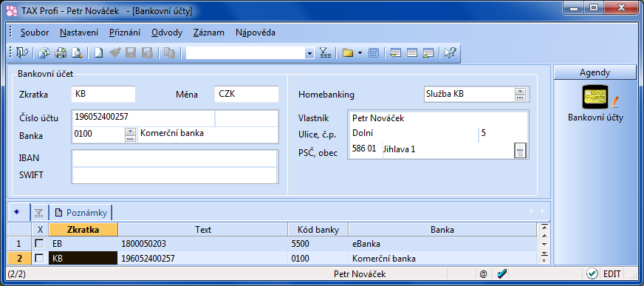Click the funnel filter toolbar icon
Screen dimensions: 644x286
325,53
